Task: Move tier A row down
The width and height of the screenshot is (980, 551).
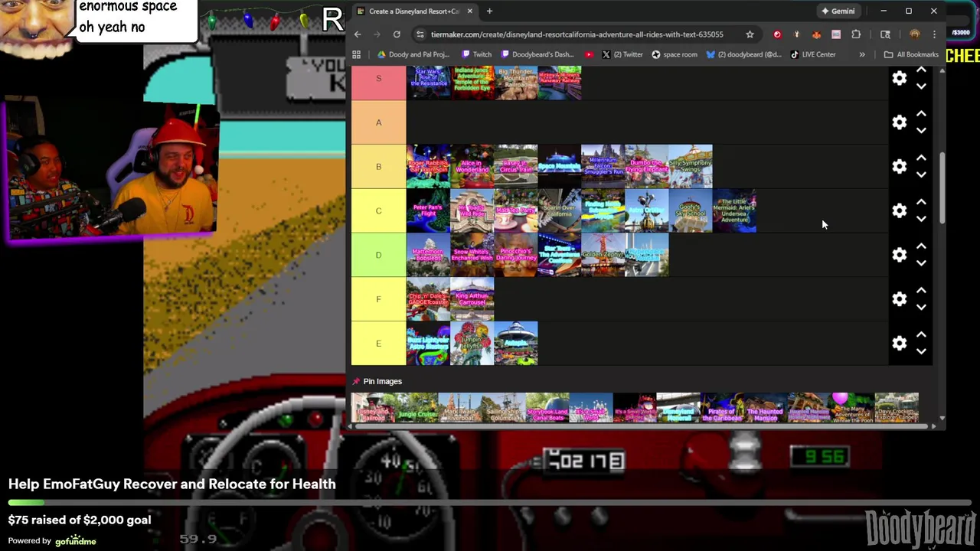Action: 921,131
